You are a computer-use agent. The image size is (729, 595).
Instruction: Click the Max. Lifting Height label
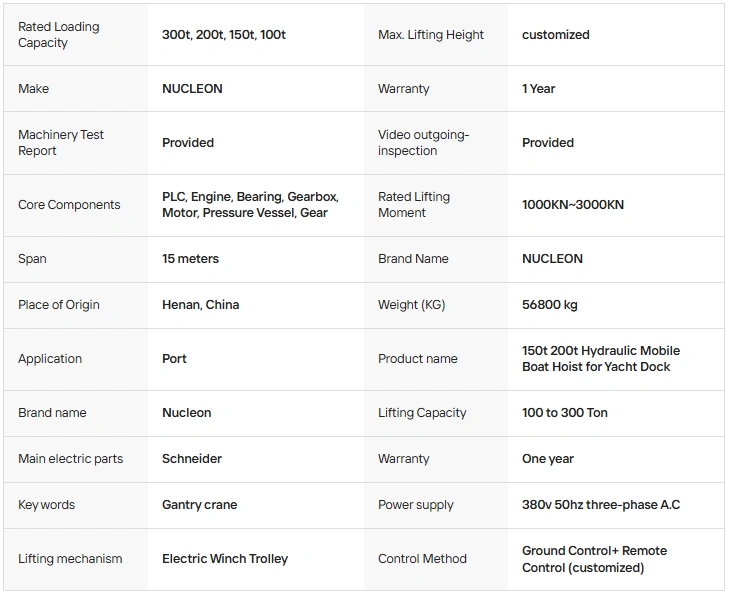431,34
